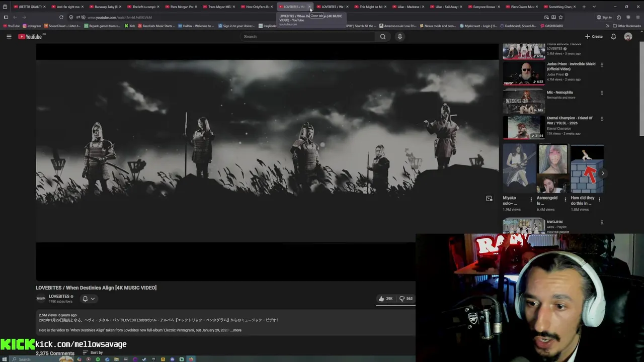Open the account avatar menu
The image size is (644, 362).
click(x=628, y=37)
